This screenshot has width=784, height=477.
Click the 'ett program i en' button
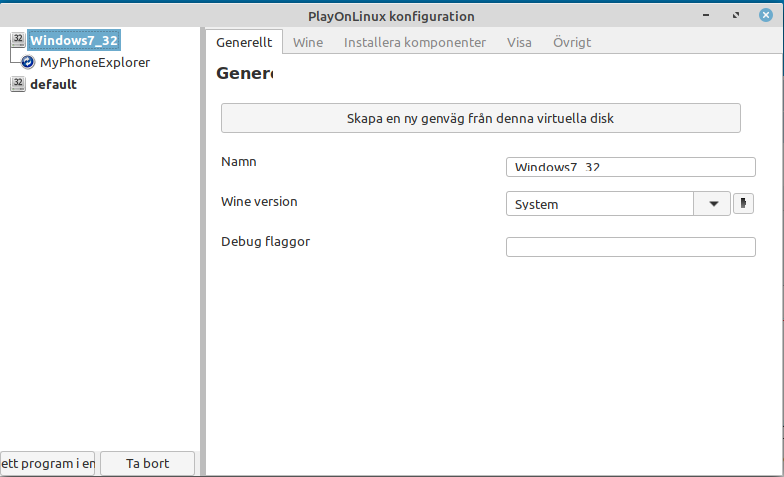tap(48, 464)
